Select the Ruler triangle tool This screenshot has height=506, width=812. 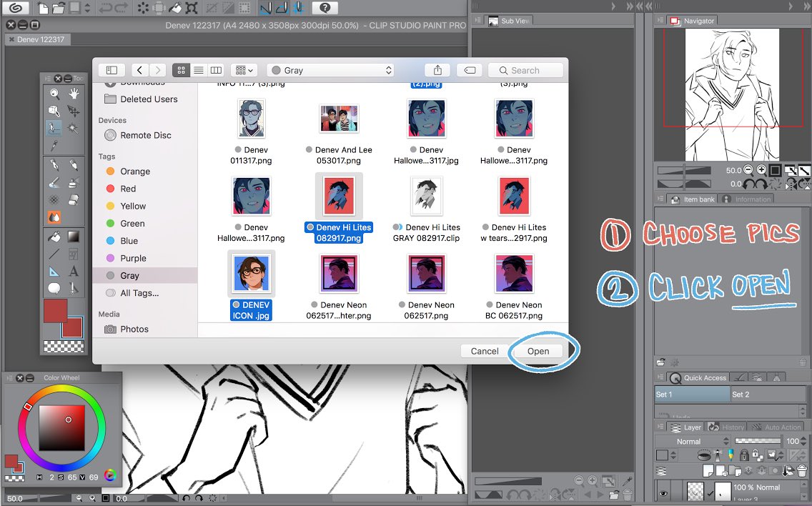point(54,271)
